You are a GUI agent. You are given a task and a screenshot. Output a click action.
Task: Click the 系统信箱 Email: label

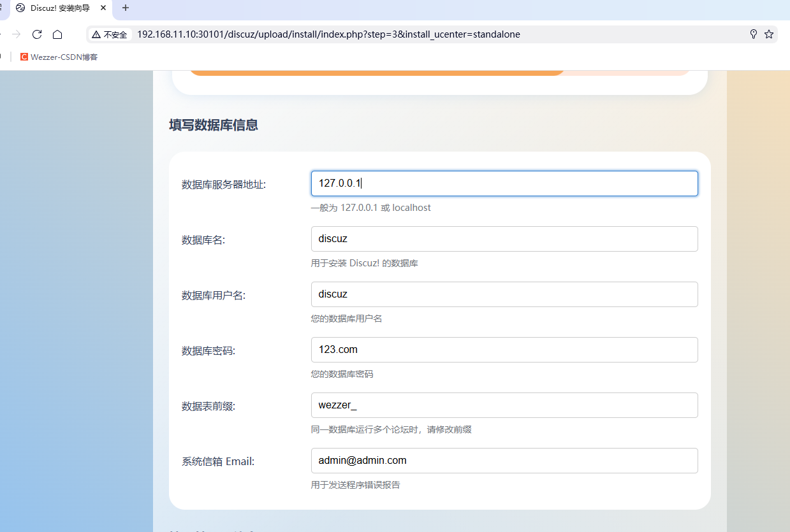click(x=218, y=462)
